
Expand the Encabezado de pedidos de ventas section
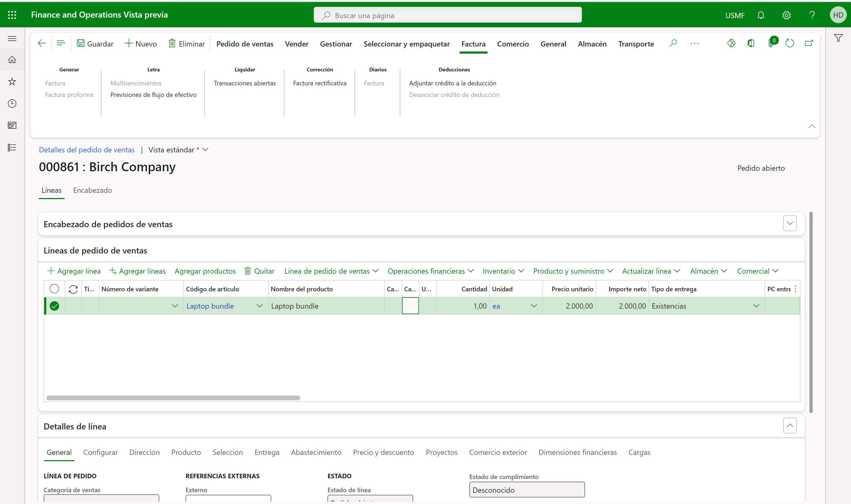(x=790, y=224)
